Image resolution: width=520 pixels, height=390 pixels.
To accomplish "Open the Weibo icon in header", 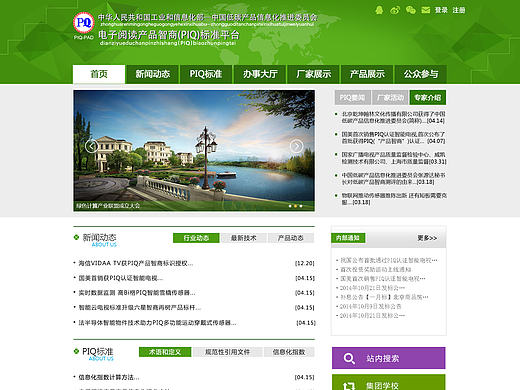I will coord(395,10).
